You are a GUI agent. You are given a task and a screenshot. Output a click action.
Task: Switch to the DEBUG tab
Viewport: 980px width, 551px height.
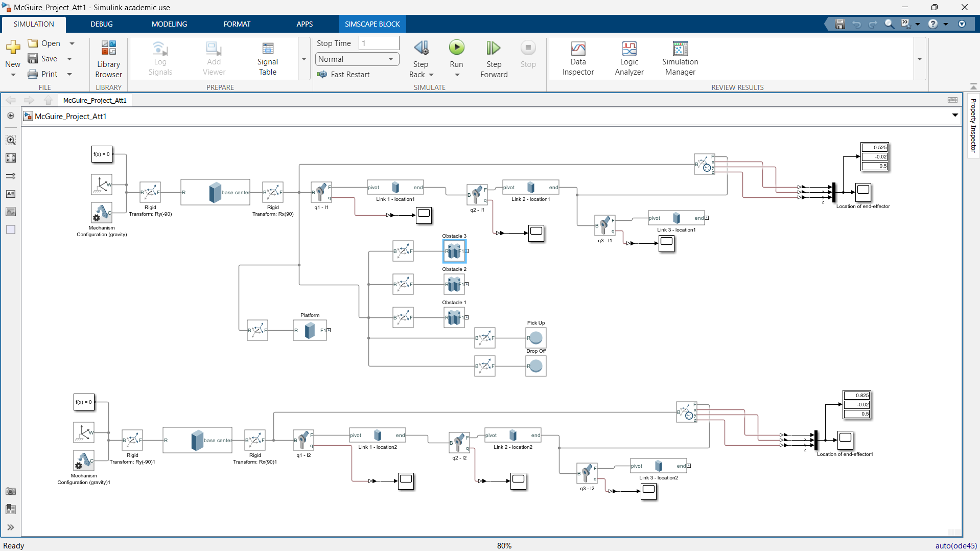102,24
